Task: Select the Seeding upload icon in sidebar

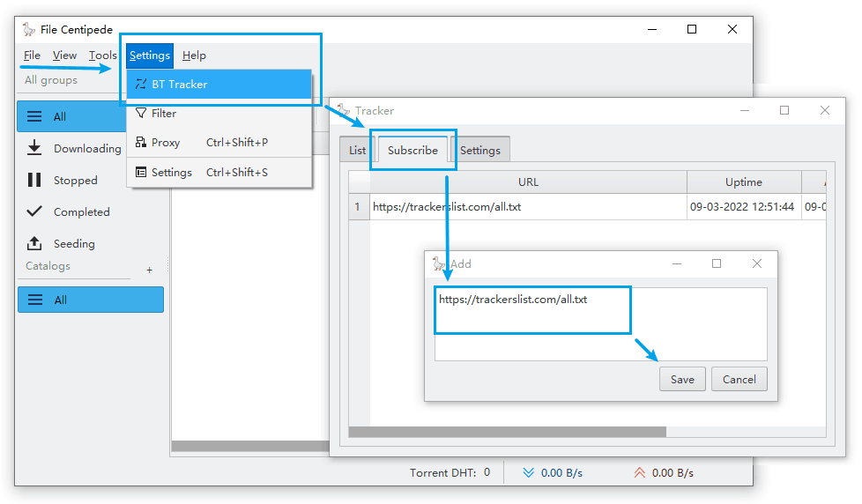Action: (x=34, y=243)
